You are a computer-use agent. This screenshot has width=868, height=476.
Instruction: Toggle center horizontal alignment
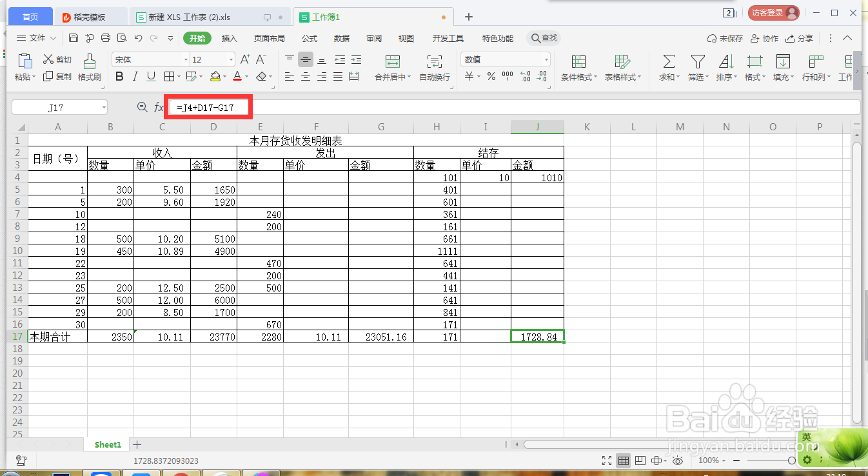(x=306, y=77)
